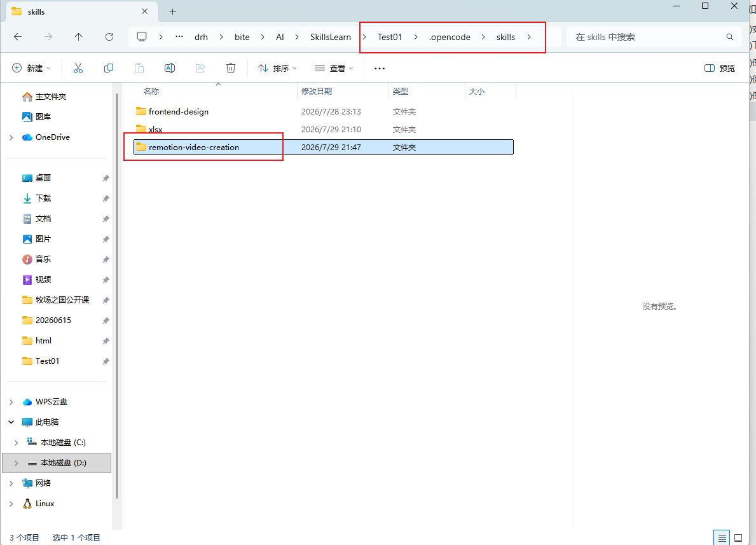Navigate to Test01 in address bar
The height and width of the screenshot is (545, 756).
coord(390,37)
